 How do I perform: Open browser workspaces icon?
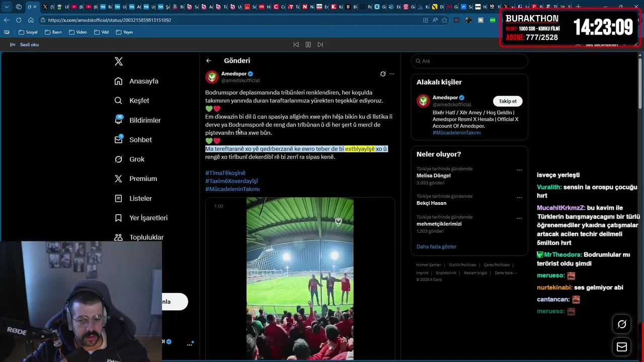tap(19, 7)
